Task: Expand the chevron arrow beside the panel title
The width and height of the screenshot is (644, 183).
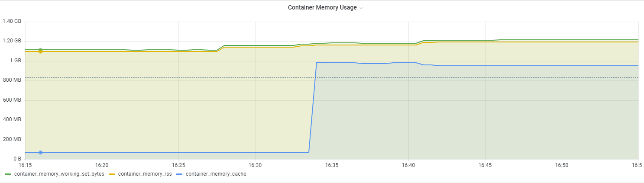Action: [361, 8]
